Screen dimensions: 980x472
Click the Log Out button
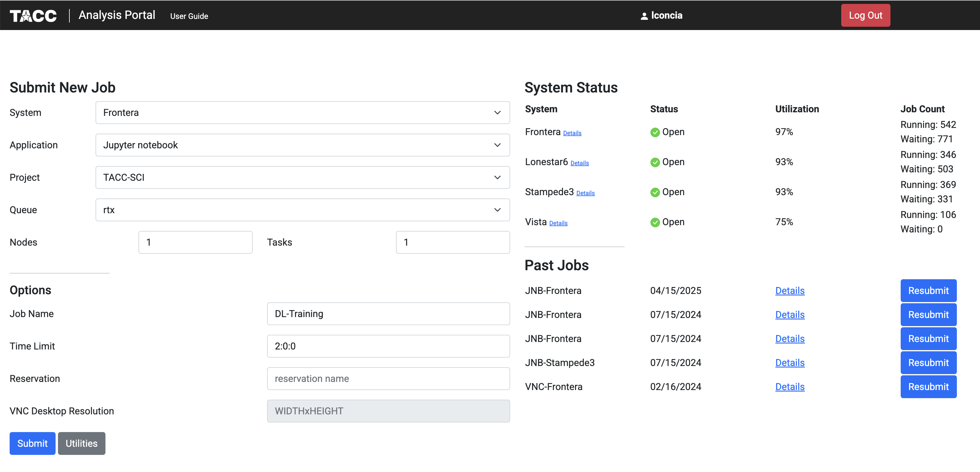(866, 15)
